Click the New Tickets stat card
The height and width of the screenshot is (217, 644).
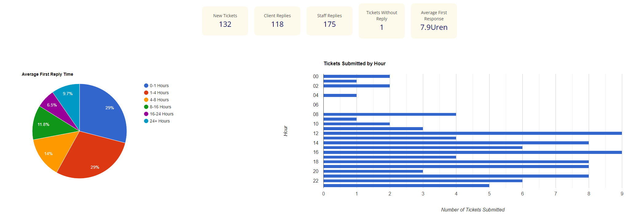pyautogui.click(x=225, y=21)
